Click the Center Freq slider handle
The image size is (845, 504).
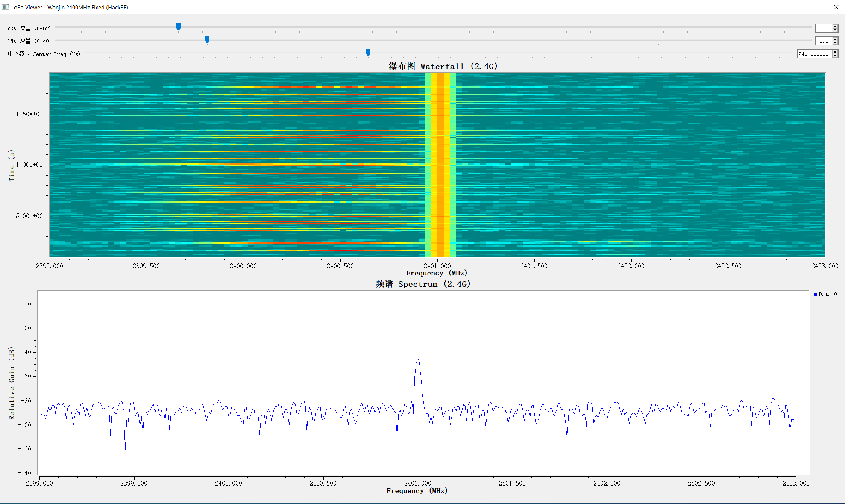tap(368, 52)
